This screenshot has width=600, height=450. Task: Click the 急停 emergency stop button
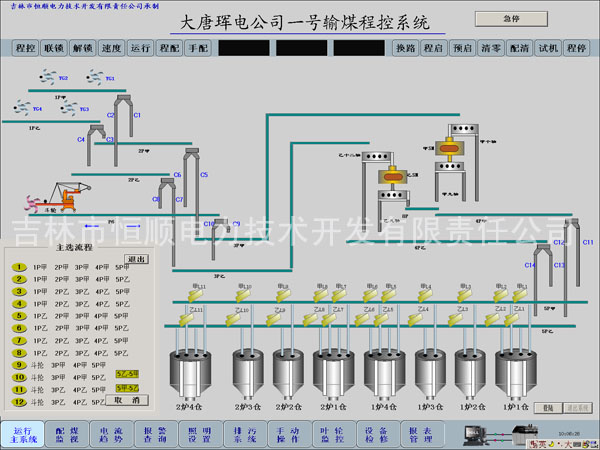coord(511,18)
